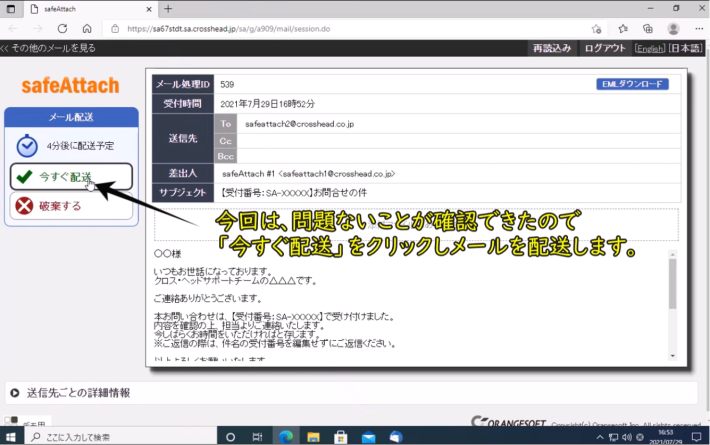Click the Edge icon on the taskbar
Viewport: 710px width, 445px height.
click(x=286, y=437)
